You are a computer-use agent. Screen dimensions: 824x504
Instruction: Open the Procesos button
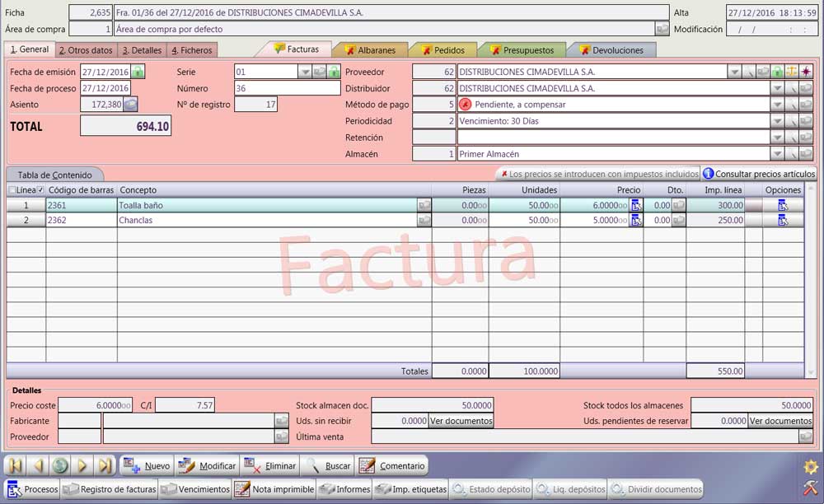point(32,489)
